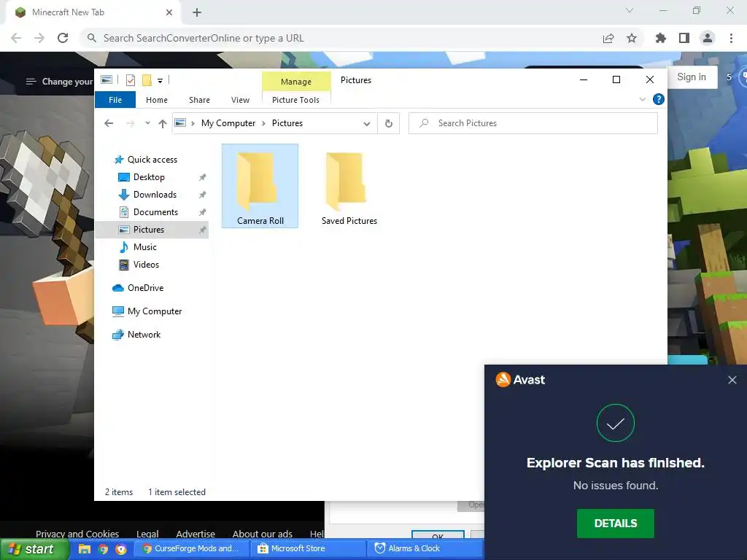Go up one folder level in Explorer
This screenshot has width=747, height=560.
point(163,123)
